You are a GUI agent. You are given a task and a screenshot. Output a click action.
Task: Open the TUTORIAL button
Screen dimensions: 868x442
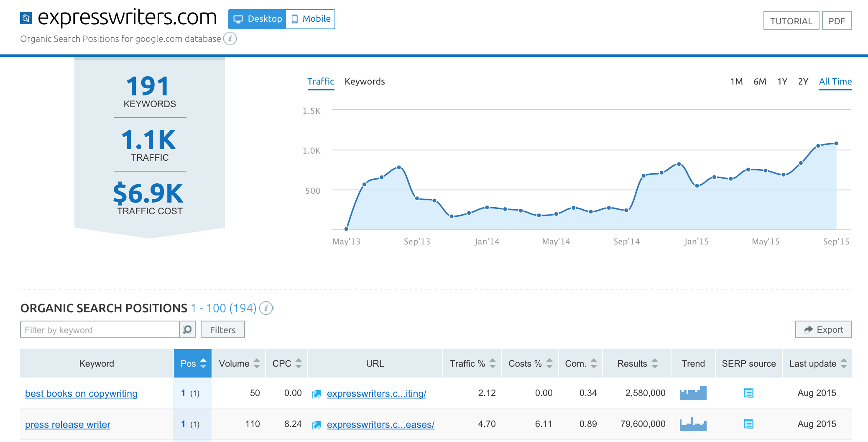[791, 21]
